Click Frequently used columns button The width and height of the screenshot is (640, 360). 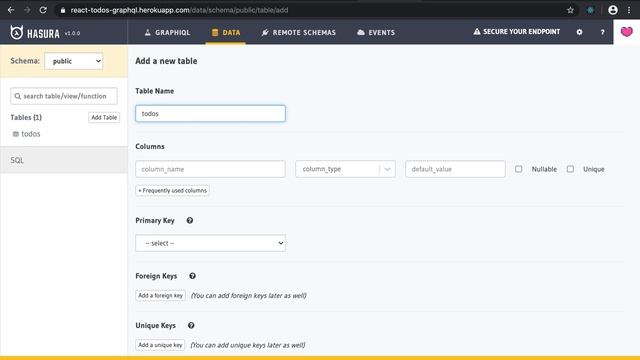tap(172, 191)
